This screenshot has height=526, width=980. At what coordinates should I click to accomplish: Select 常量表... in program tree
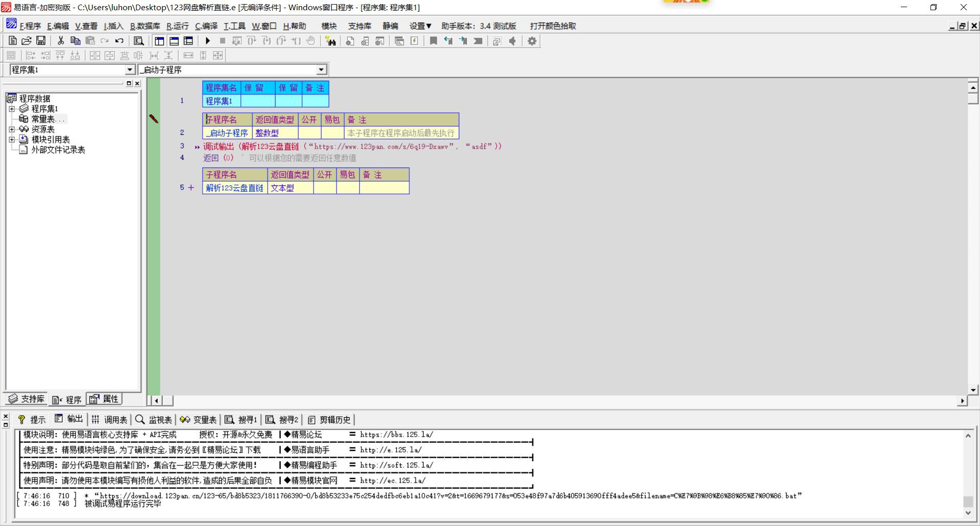(x=48, y=119)
